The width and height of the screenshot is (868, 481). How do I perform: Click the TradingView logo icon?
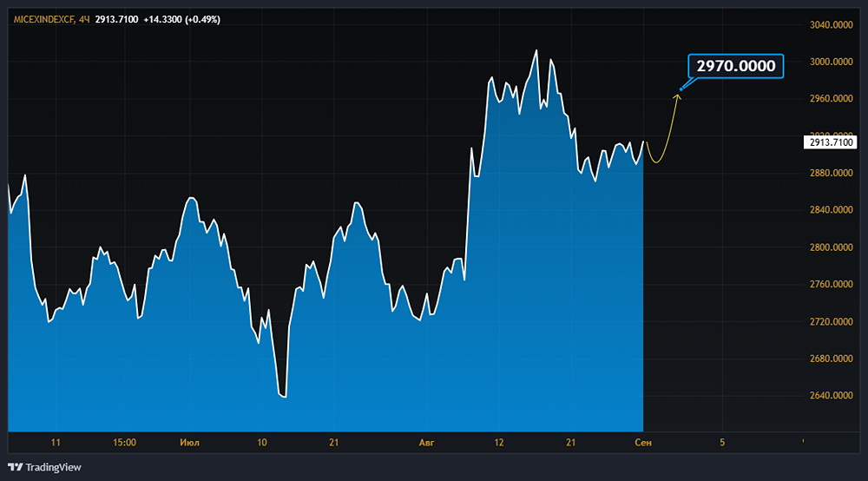(x=16, y=467)
